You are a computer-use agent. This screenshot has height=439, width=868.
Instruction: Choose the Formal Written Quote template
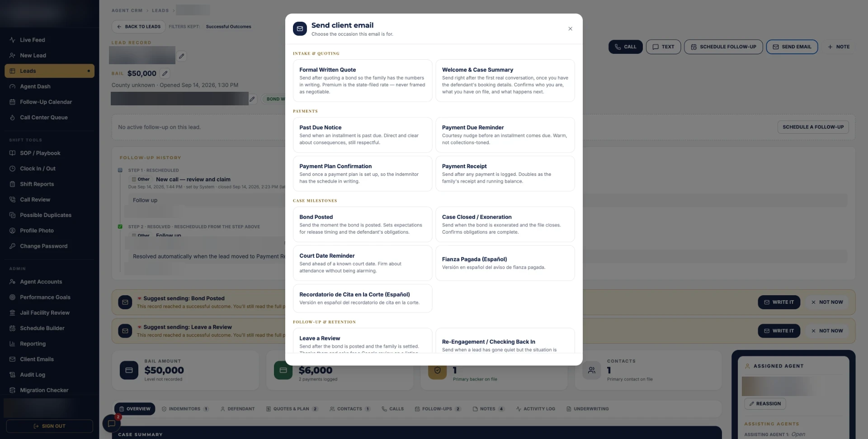coord(363,80)
